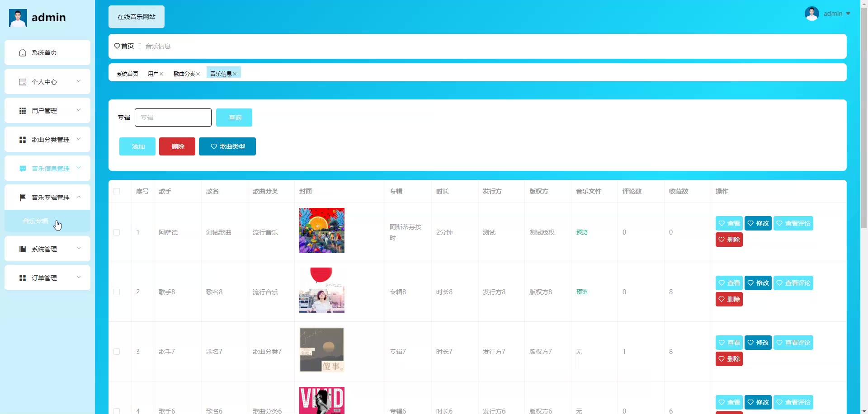The image size is (868, 414).
Task: Click the 添加 button
Action: (137, 146)
